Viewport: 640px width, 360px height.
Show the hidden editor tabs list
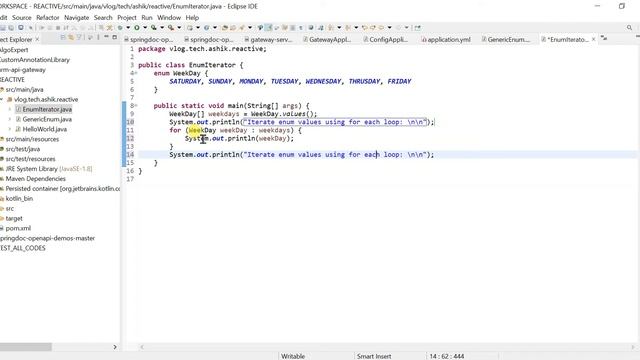click(x=604, y=38)
